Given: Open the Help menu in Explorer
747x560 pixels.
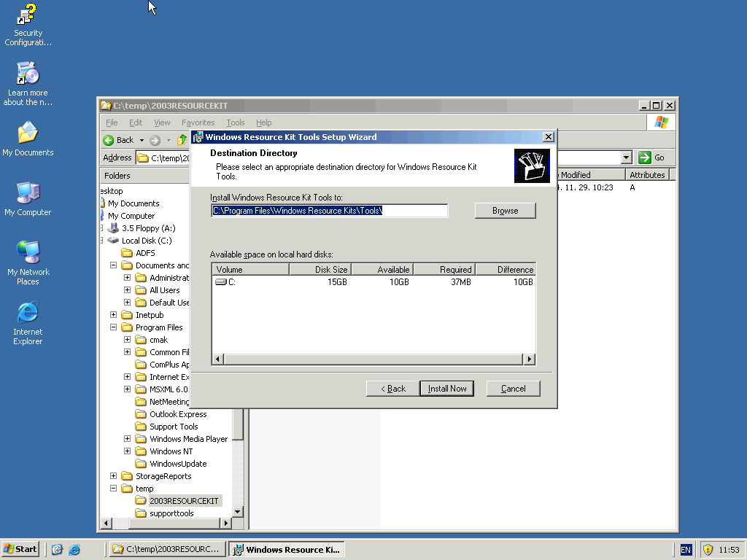Looking at the screenshot, I should click(x=263, y=122).
